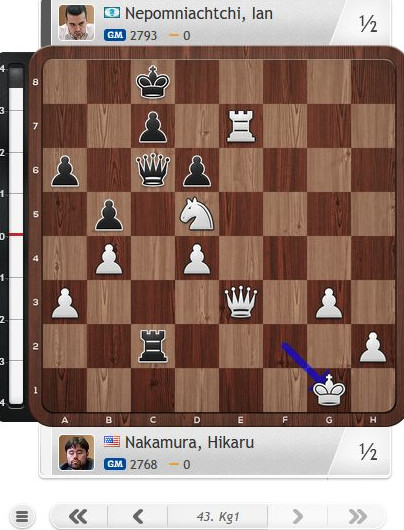Open the hamburger menu button
The image size is (404, 530).
22,516
